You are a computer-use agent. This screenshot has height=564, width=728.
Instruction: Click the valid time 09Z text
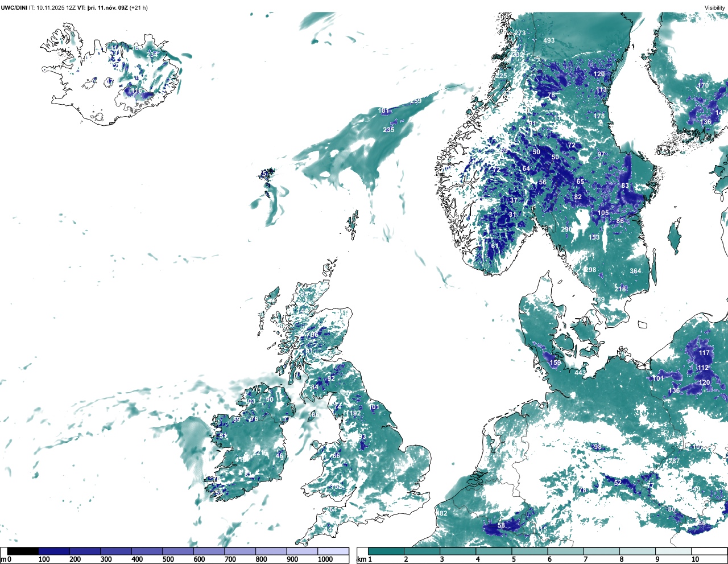click(x=121, y=8)
